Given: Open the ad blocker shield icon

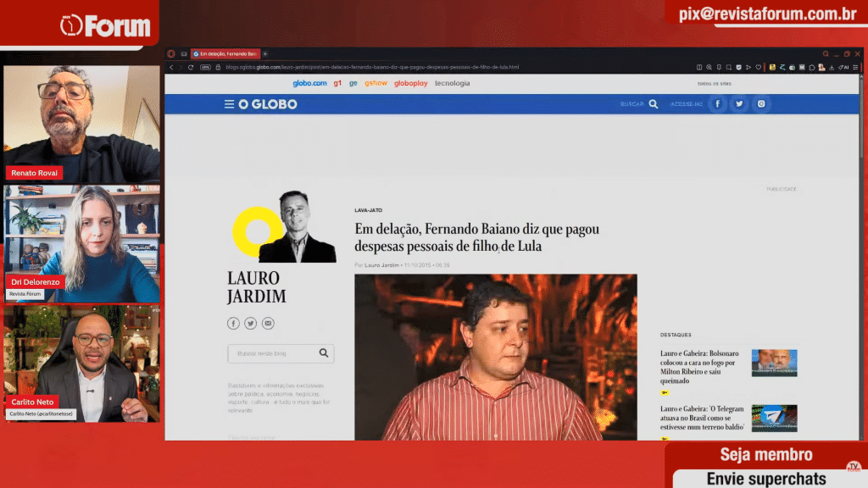Looking at the screenshot, I should (x=738, y=67).
